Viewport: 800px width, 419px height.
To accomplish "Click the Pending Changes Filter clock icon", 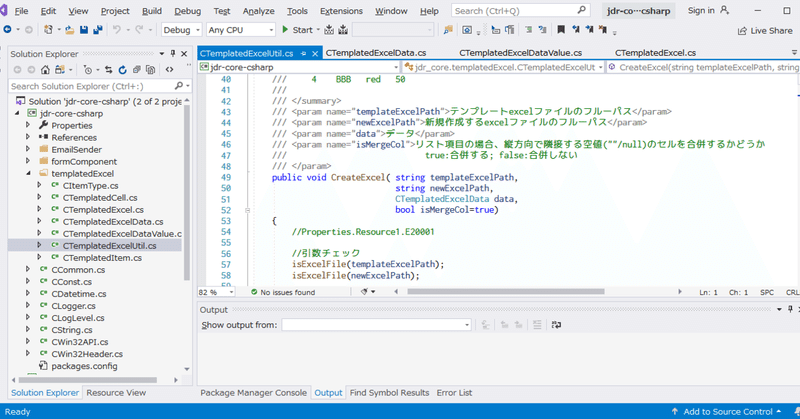I will pyautogui.click(x=87, y=69).
